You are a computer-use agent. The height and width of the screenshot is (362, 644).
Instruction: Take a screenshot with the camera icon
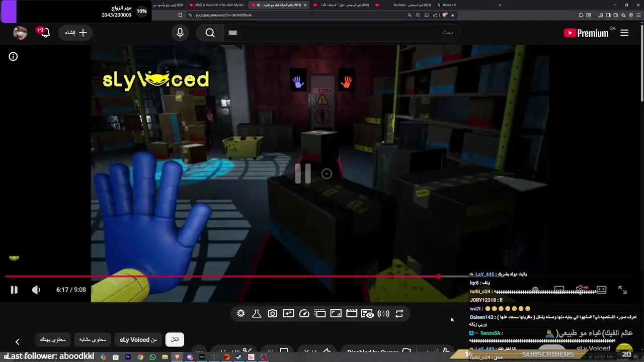tap(272, 313)
